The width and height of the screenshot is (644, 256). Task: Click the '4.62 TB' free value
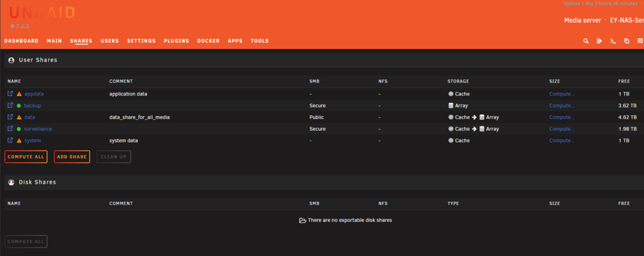tap(627, 117)
